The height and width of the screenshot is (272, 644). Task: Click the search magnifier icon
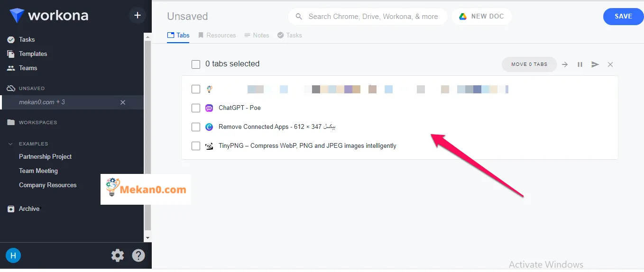pyautogui.click(x=299, y=16)
